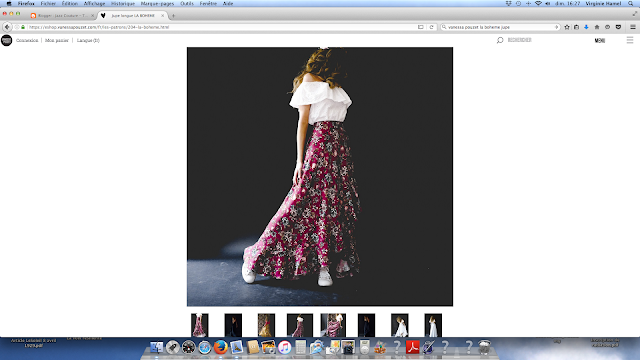Go back with Firefox back arrow
The width and height of the screenshot is (640, 360).
tap(7, 27)
